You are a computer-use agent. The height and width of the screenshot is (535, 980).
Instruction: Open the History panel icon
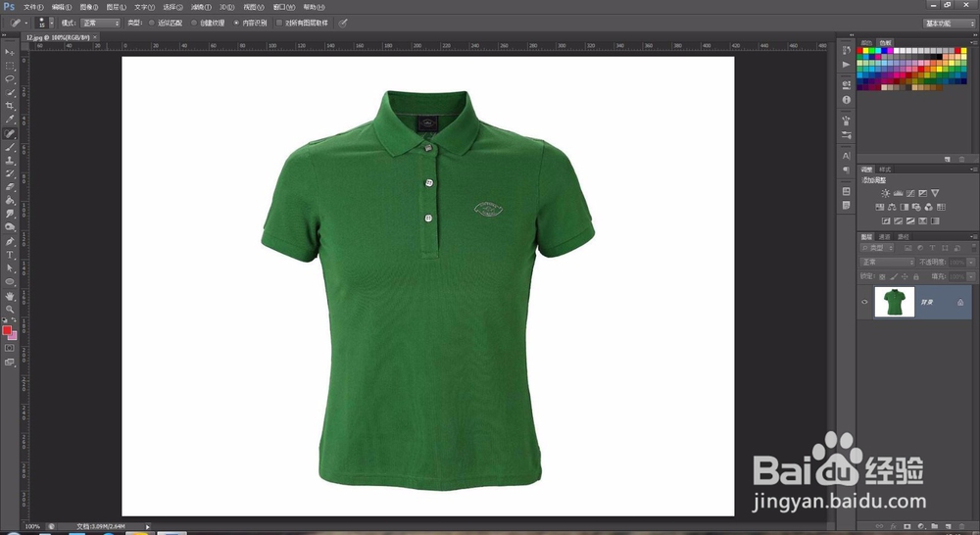coord(847,51)
